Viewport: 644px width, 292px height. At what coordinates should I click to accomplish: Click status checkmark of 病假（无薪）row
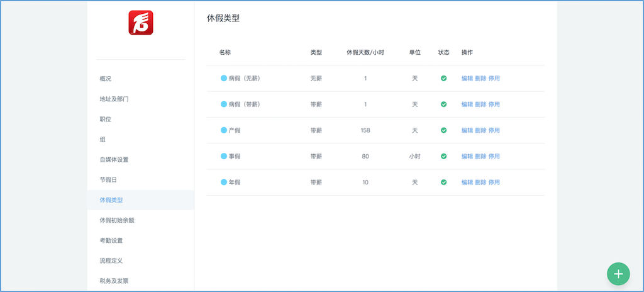click(x=443, y=78)
